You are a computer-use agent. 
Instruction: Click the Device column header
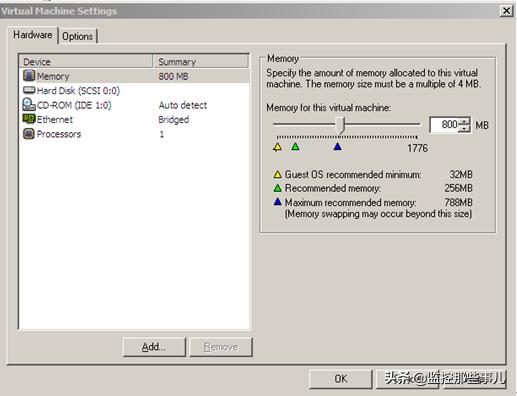coord(86,62)
